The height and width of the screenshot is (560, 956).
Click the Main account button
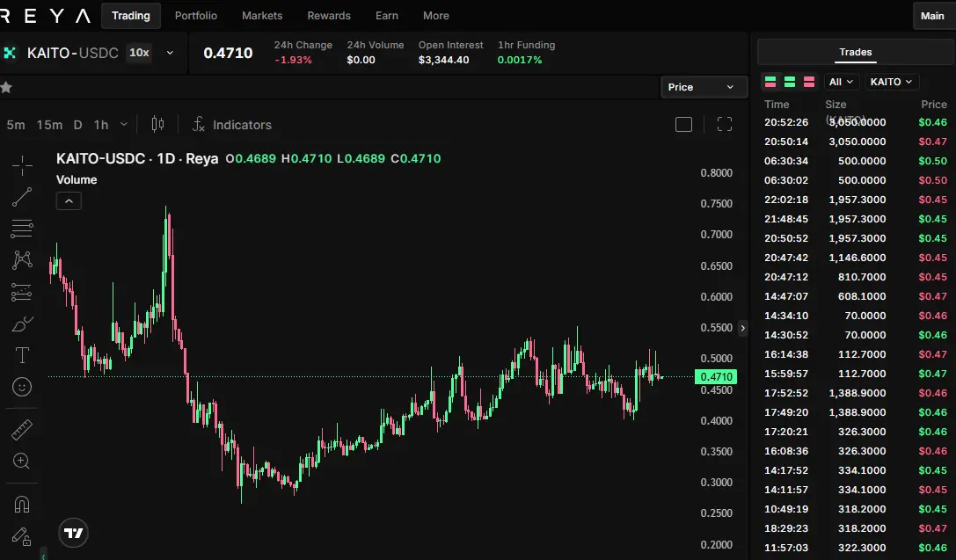pyautogui.click(x=933, y=16)
